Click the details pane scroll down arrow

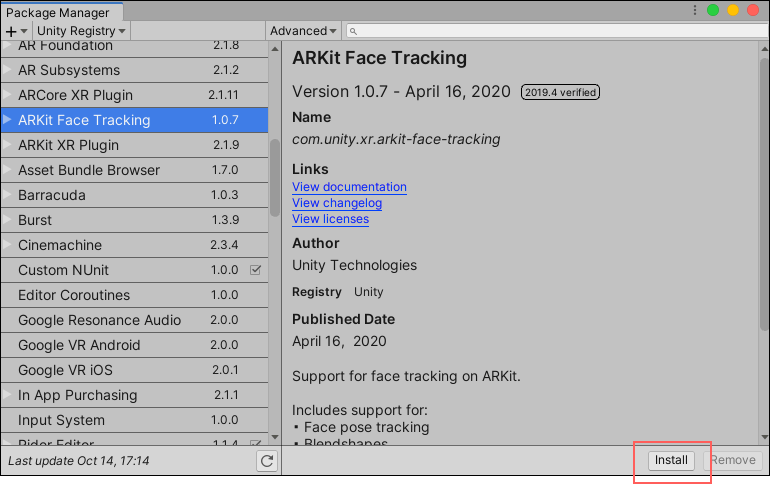[x=764, y=437]
